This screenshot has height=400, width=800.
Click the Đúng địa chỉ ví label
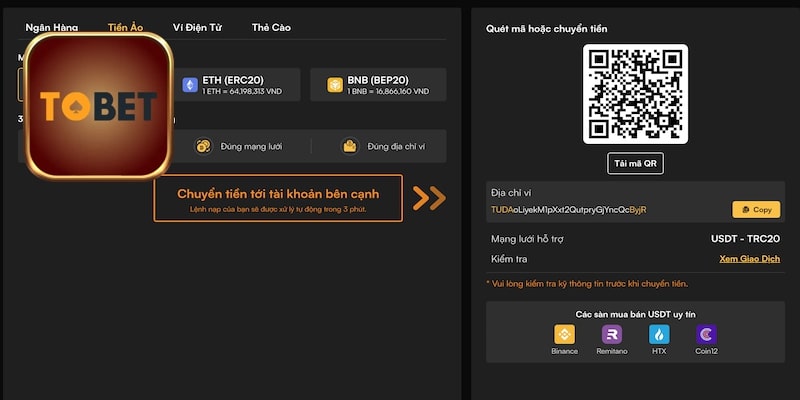pyautogui.click(x=396, y=147)
